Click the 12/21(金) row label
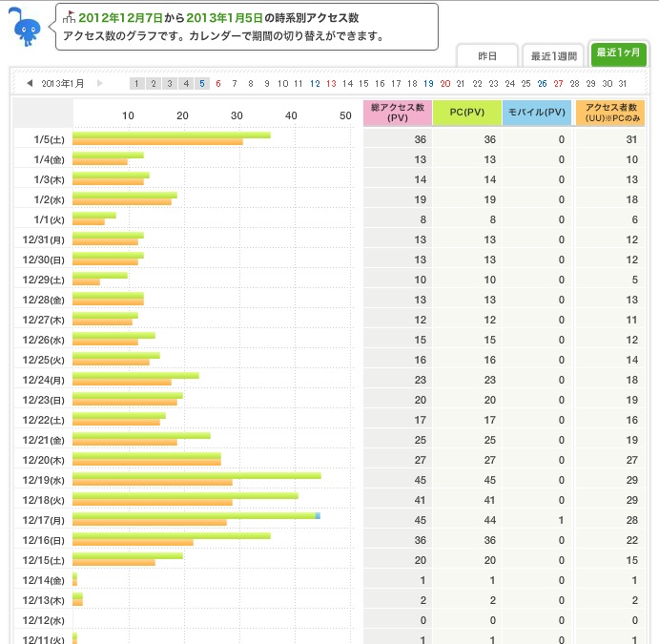Viewport: 659px width, 644px height. 44,440
